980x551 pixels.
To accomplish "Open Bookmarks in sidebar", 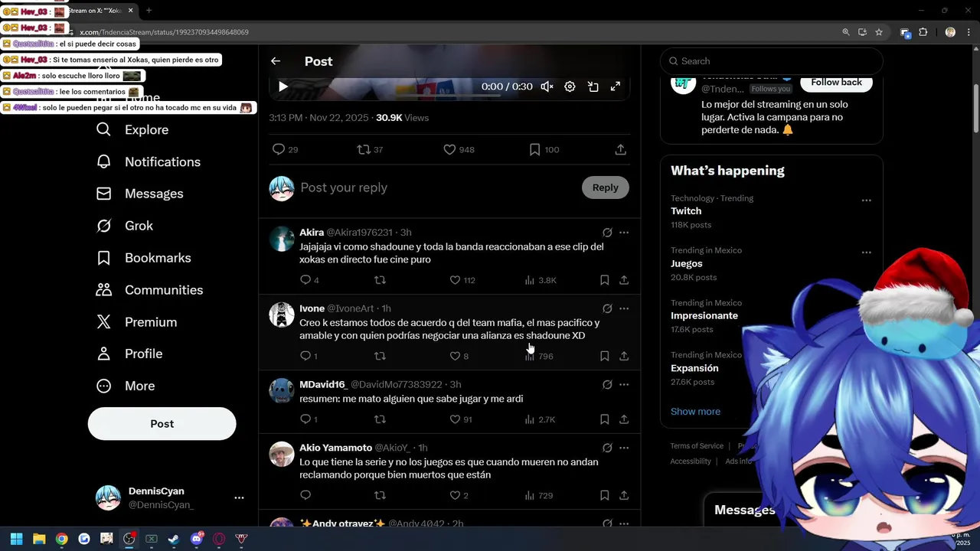I will tap(142, 258).
